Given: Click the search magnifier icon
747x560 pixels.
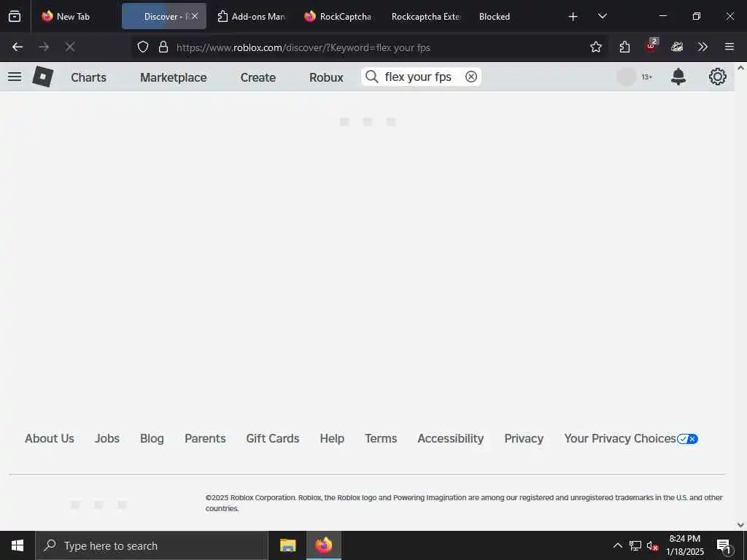Looking at the screenshot, I should point(371,77).
